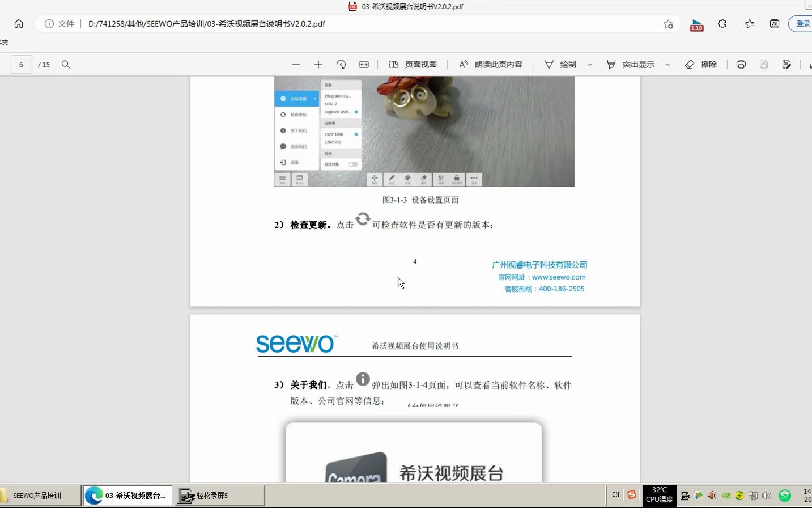Click the CPU温度 32℃ widget
Image resolution: width=812 pixels, height=508 pixels.
pos(660,495)
